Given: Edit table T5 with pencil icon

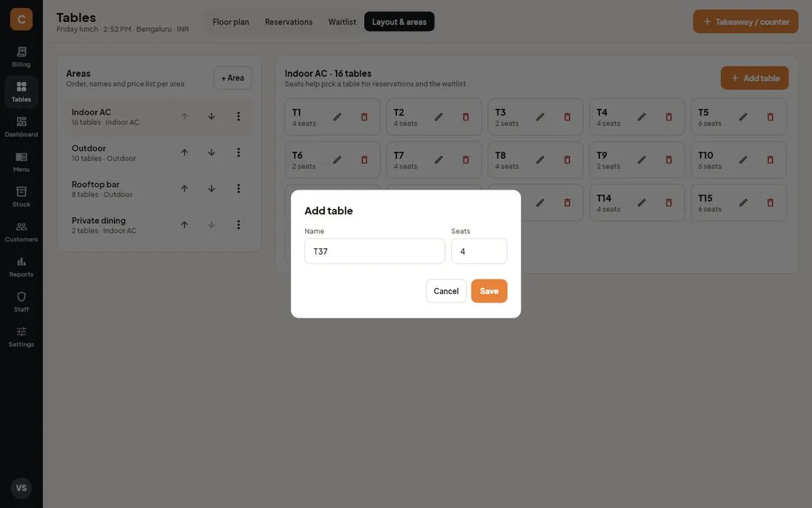Looking at the screenshot, I should tap(743, 117).
